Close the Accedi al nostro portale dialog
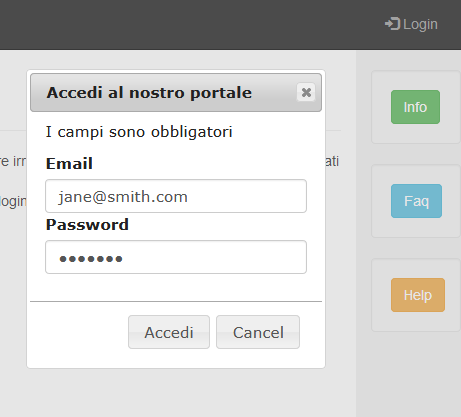Image resolution: width=461 pixels, height=417 pixels. click(x=306, y=92)
